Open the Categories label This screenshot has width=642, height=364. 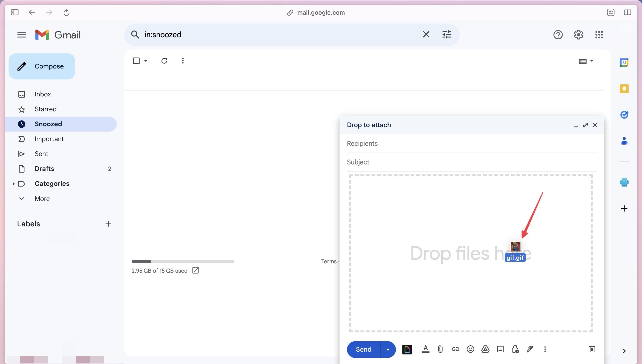coord(52,184)
